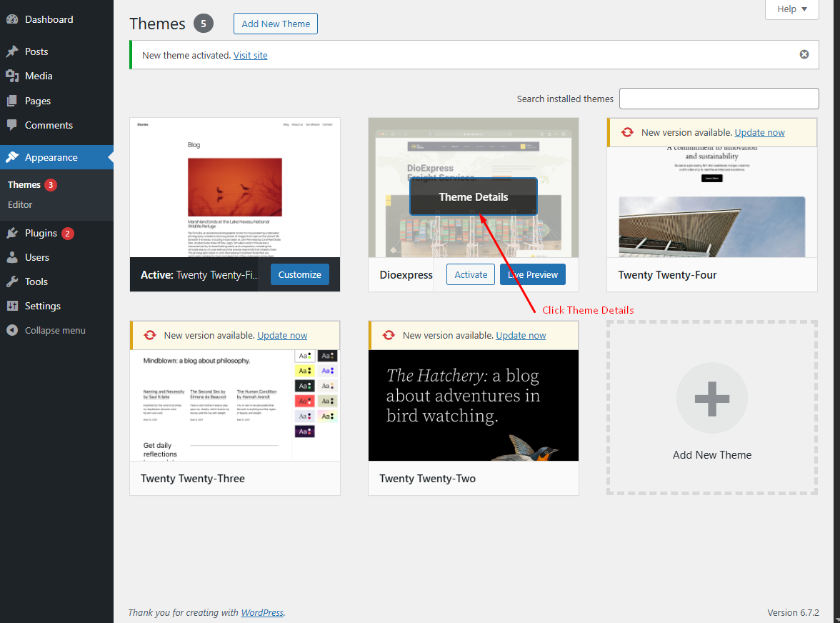Select the Appearance menu item
Screen dimensions: 840x623
pos(51,157)
